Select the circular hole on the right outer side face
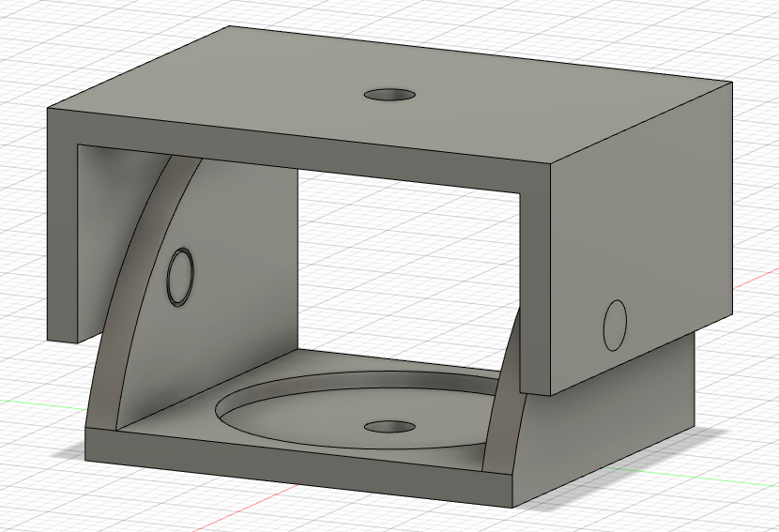This screenshot has height=532, width=779. coord(615,326)
